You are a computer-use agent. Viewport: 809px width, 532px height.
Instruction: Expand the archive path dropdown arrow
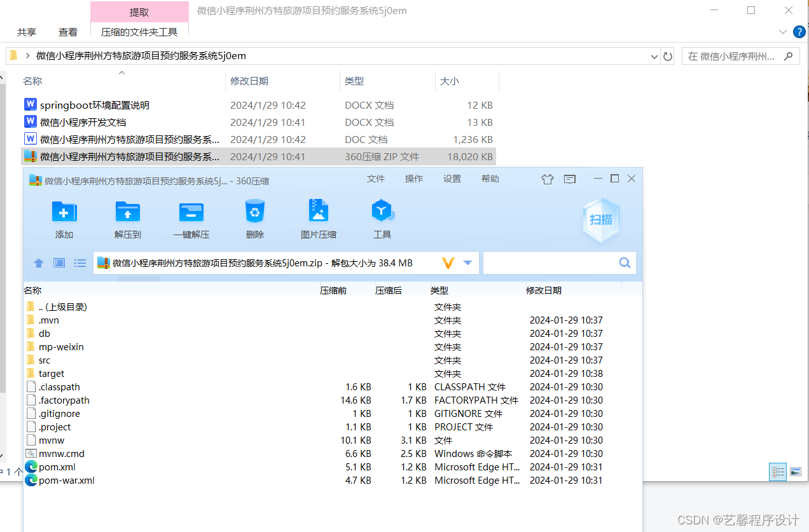coord(468,263)
